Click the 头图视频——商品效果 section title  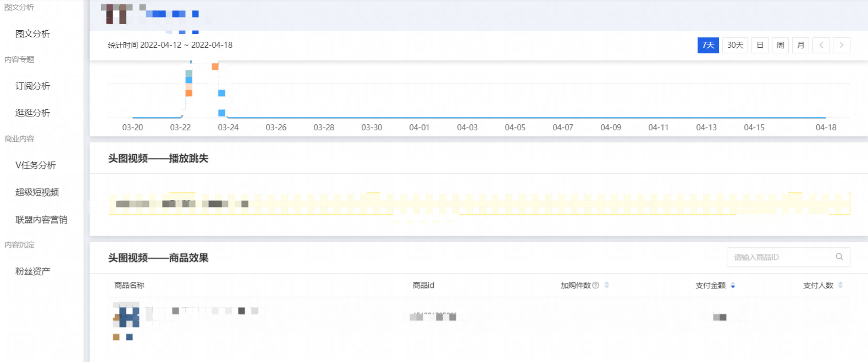(x=158, y=258)
